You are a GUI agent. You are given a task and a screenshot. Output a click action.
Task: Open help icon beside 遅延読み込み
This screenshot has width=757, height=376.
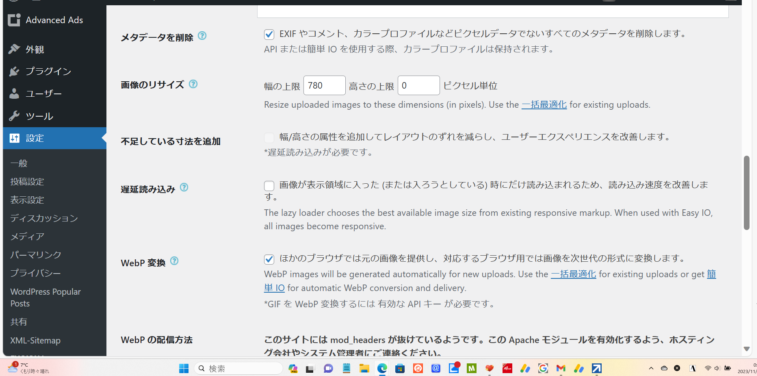184,187
